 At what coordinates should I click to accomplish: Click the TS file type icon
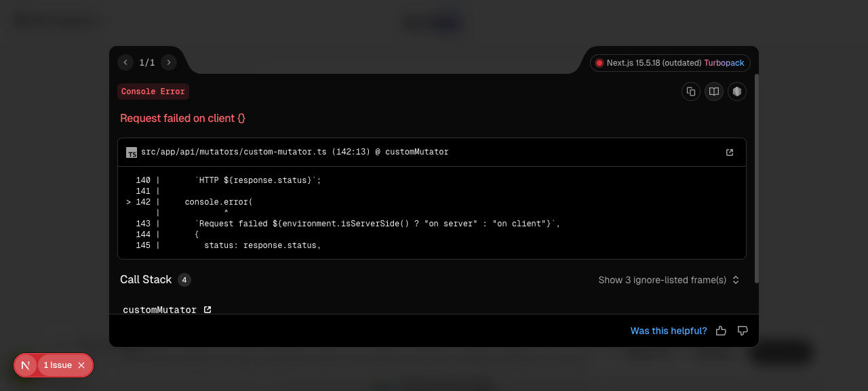(x=132, y=152)
